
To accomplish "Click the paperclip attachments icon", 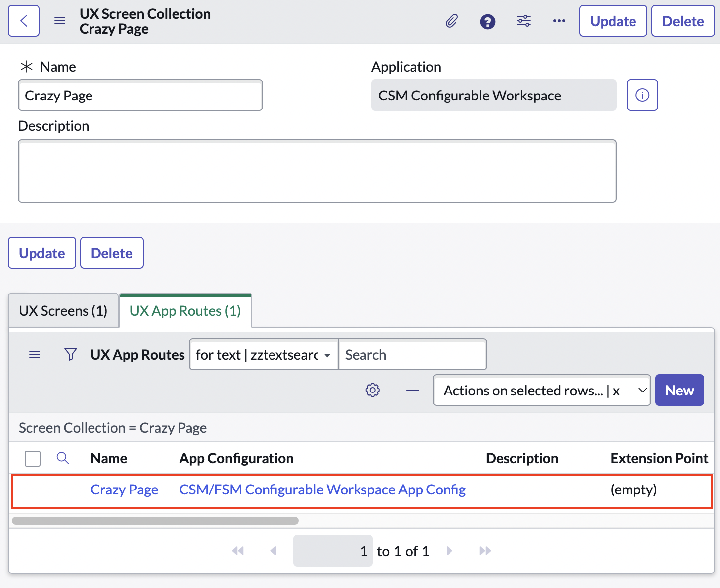I will 451,21.
